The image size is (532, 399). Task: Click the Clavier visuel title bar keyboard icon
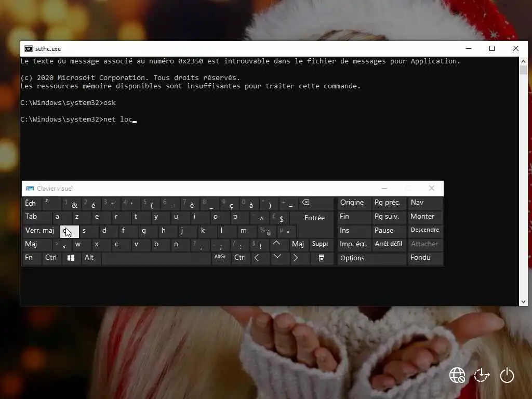(30, 189)
